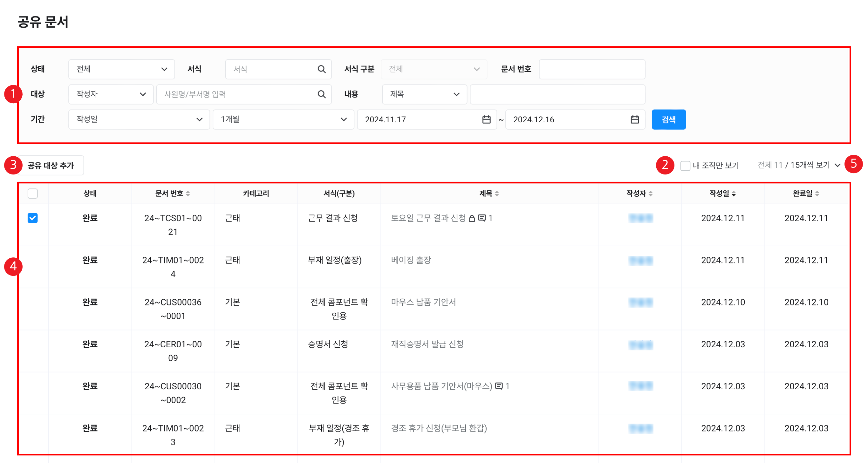The image size is (868, 463).
Task: Sort by 문서 번호 column arrows
Action: pyautogui.click(x=188, y=194)
